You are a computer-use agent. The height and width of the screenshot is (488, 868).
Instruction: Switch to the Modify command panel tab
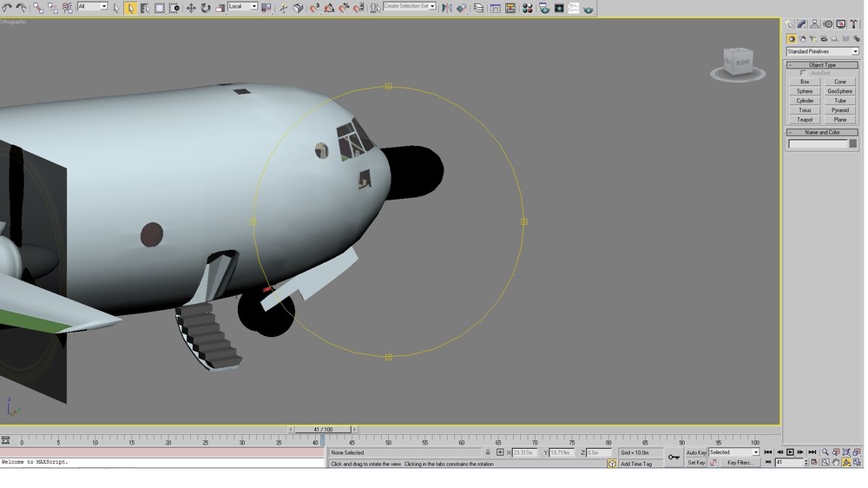coord(801,23)
